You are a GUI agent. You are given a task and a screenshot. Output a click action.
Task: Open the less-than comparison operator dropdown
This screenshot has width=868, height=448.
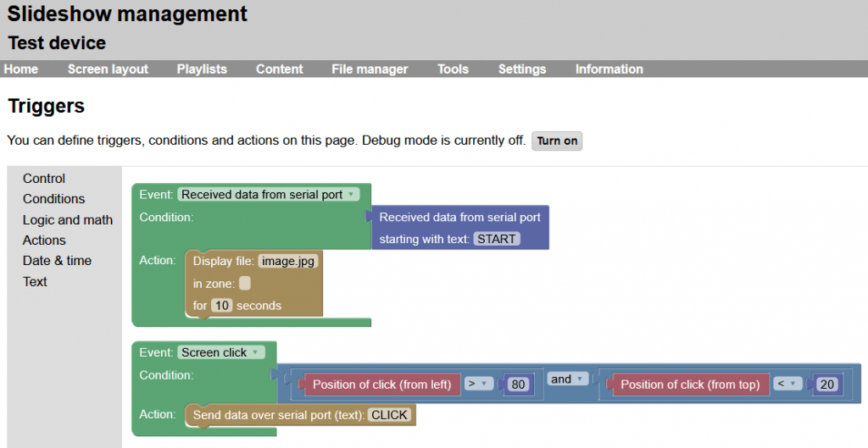coord(788,384)
